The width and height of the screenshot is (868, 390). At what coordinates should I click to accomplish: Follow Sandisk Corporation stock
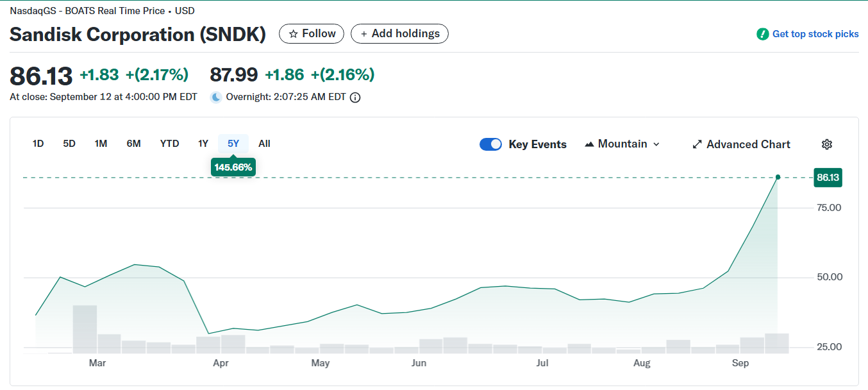[x=312, y=34]
